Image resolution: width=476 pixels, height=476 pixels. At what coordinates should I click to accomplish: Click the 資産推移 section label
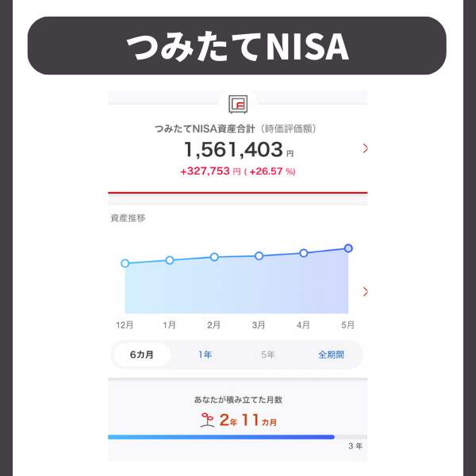coord(128,218)
